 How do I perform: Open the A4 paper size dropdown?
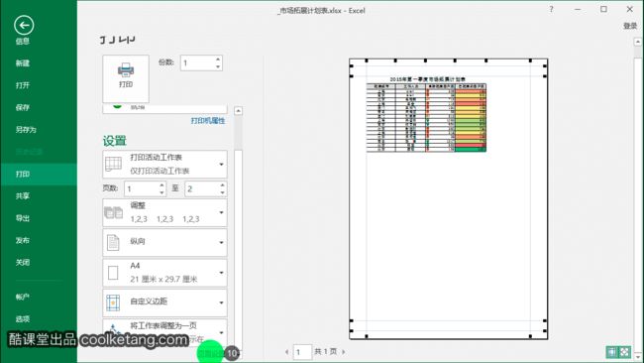click(x=164, y=273)
